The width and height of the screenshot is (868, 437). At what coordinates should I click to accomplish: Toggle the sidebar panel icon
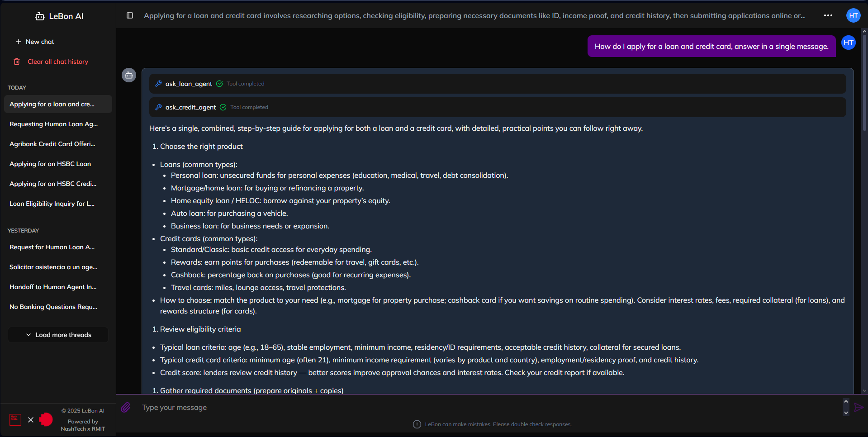point(130,15)
